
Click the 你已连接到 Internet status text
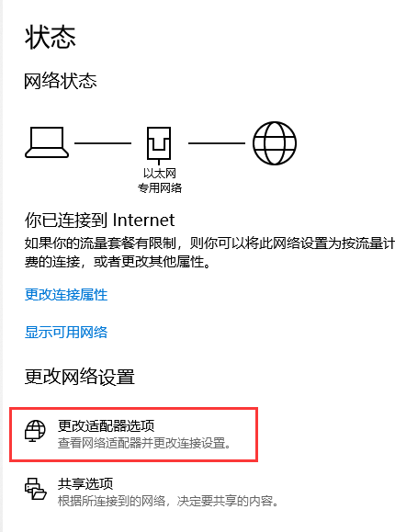click(99, 220)
